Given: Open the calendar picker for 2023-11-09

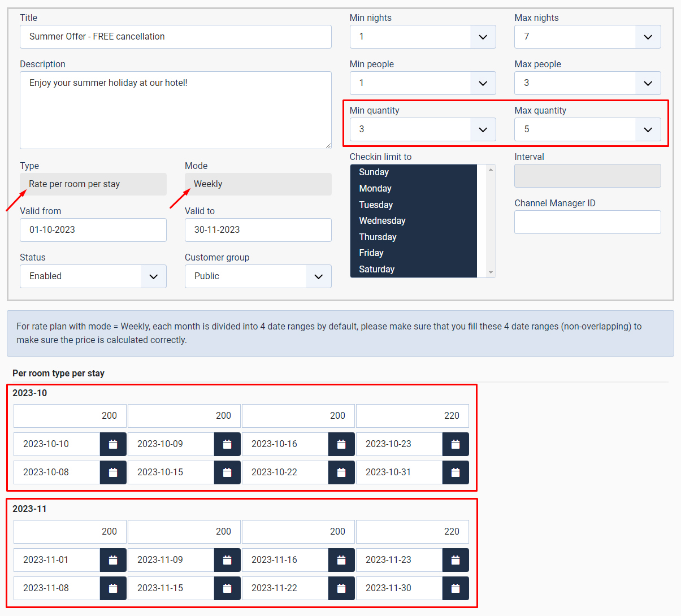Looking at the screenshot, I should coord(227,560).
